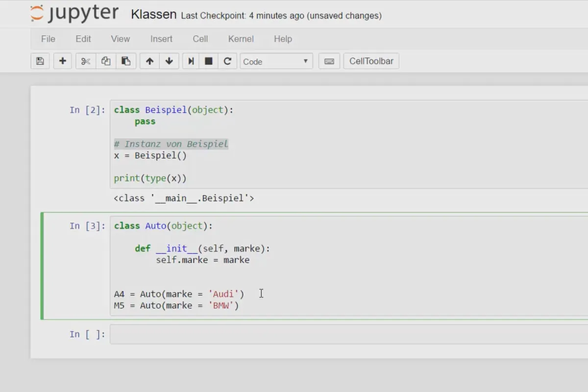The width and height of the screenshot is (588, 392).
Task: Move the selected cell down with the arrow
Action: click(x=169, y=61)
